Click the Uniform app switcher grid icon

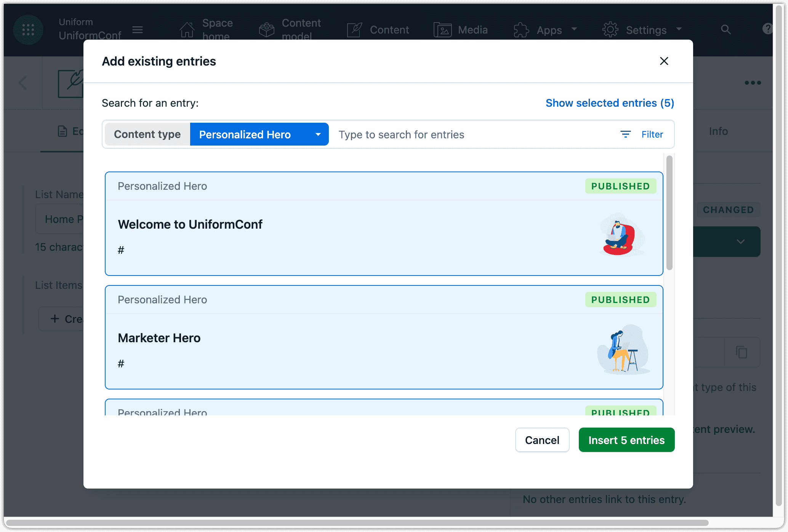point(28,30)
